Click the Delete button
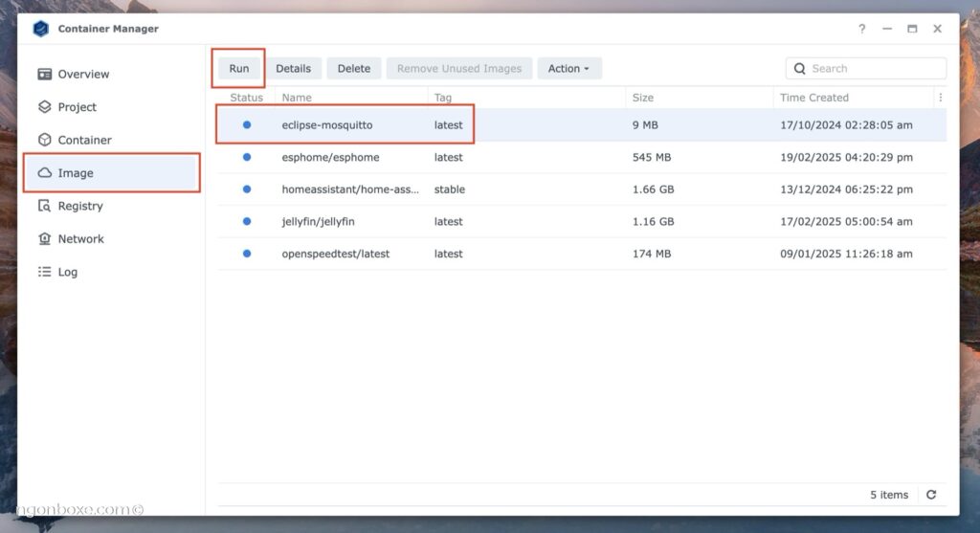 point(354,69)
